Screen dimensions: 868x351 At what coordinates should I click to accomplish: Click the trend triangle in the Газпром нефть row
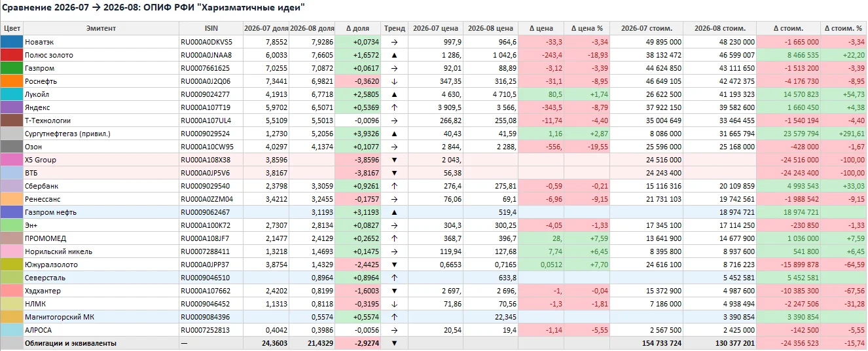pos(394,212)
